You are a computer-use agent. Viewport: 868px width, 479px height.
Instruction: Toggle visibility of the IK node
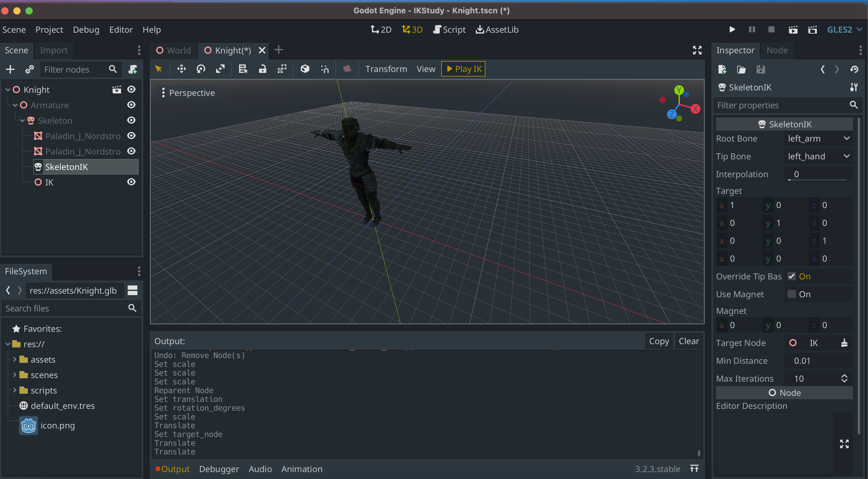[131, 182]
